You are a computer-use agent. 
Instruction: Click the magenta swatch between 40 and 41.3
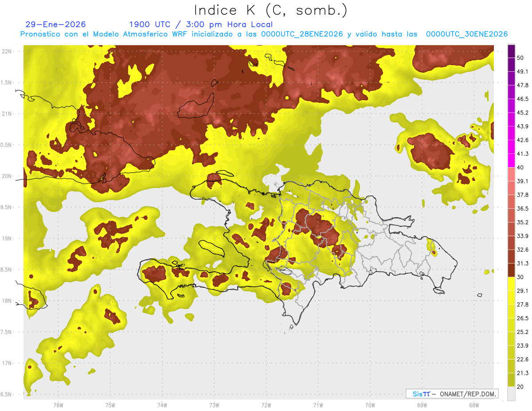point(511,160)
